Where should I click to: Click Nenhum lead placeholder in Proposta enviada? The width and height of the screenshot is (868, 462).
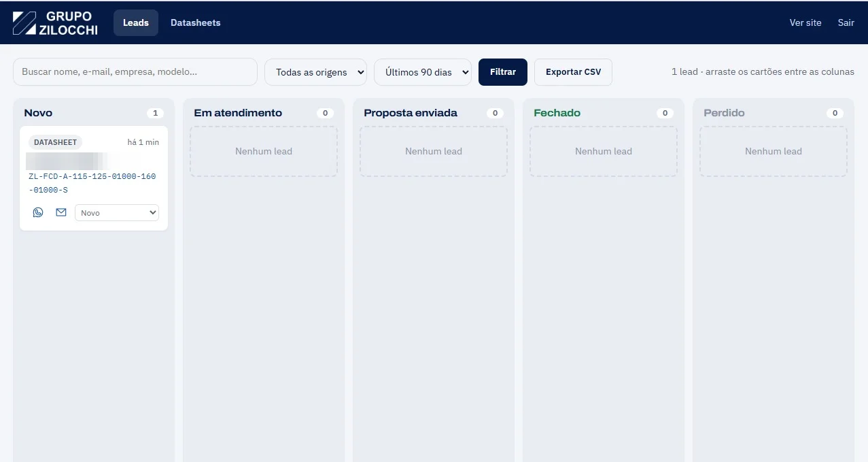click(x=434, y=152)
